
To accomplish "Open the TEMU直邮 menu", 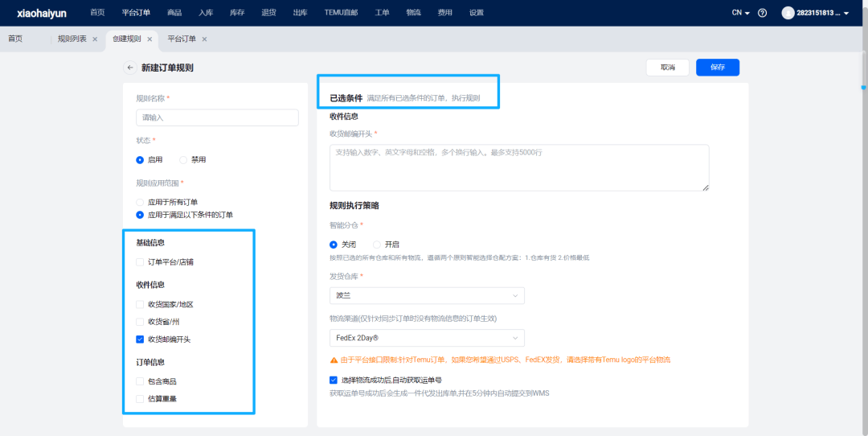I will (341, 13).
